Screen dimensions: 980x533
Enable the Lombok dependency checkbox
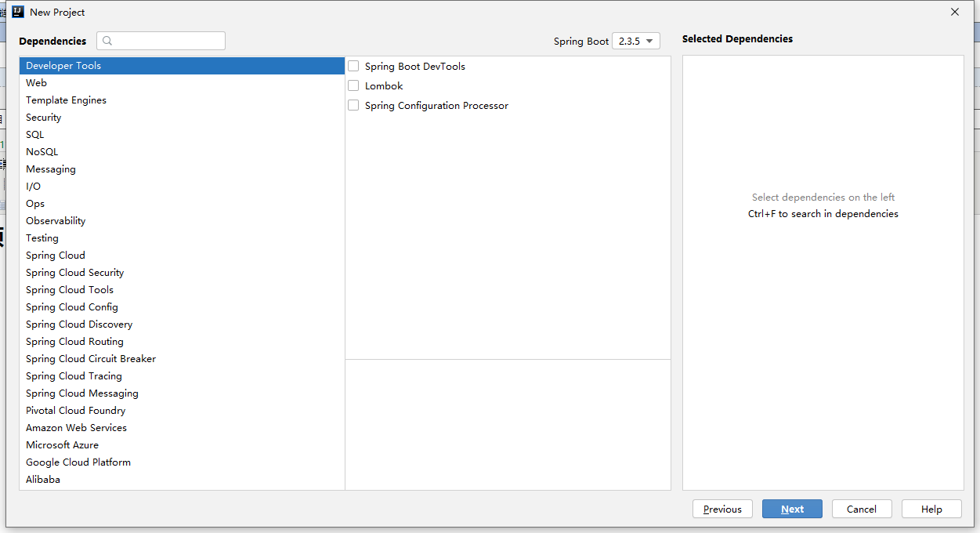click(353, 85)
